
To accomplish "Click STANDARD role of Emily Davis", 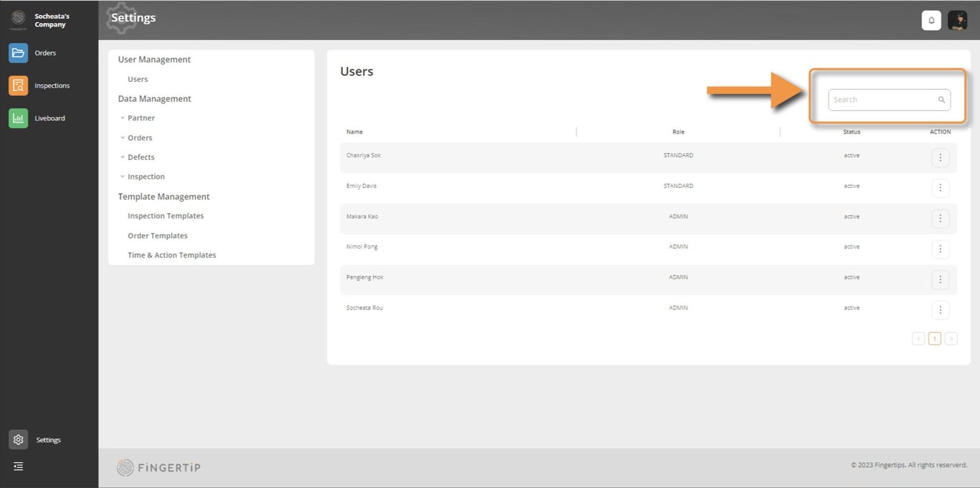I will [x=679, y=186].
